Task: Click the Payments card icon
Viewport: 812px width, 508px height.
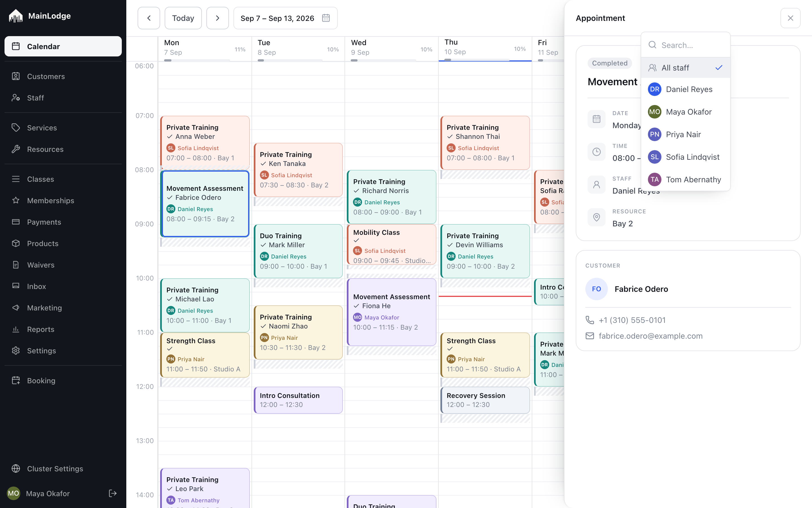Action: coord(16,222)
